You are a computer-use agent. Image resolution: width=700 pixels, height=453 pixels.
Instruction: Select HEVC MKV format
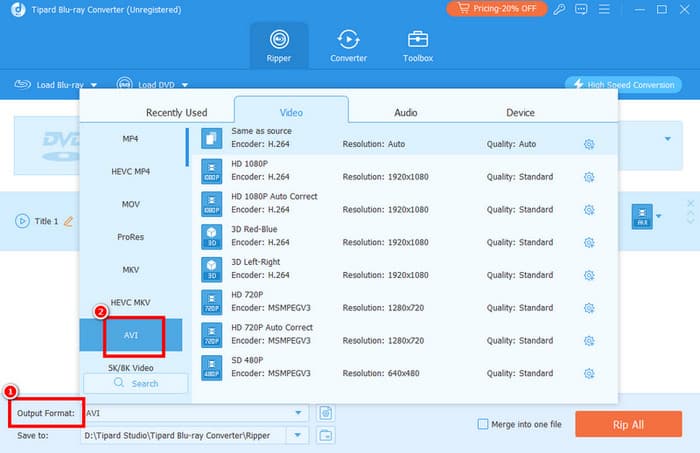(x=130, y=302)
